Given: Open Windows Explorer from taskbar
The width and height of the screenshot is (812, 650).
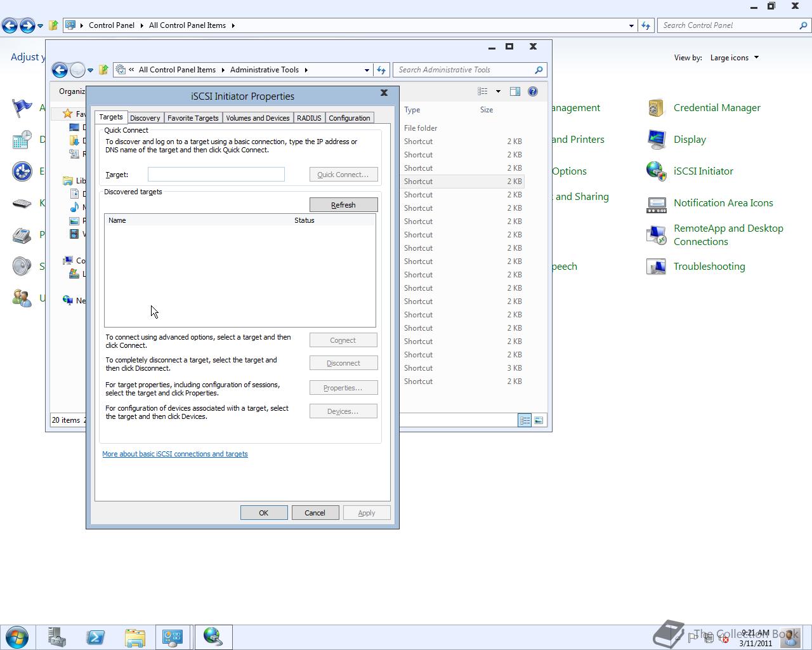Looking at the screenshot, I should click(134, 637).
